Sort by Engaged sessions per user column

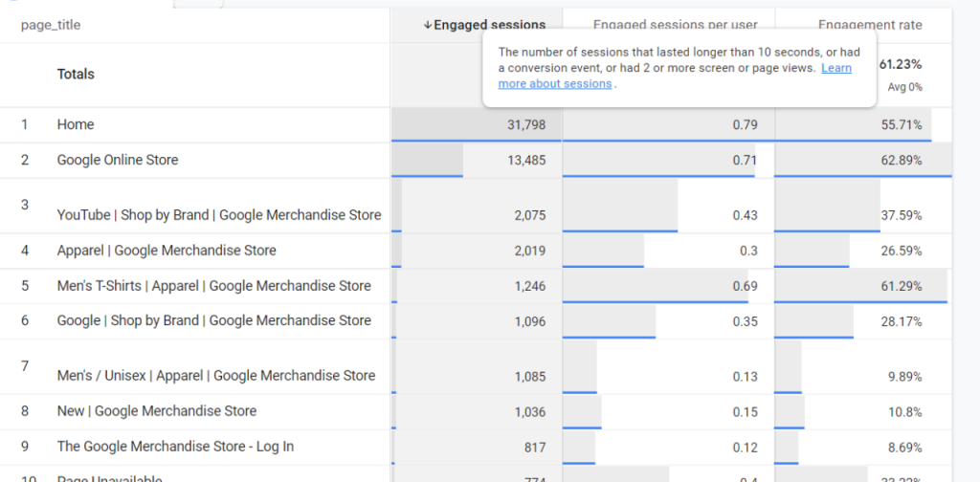pyautogui.click(x=675, y=26)
